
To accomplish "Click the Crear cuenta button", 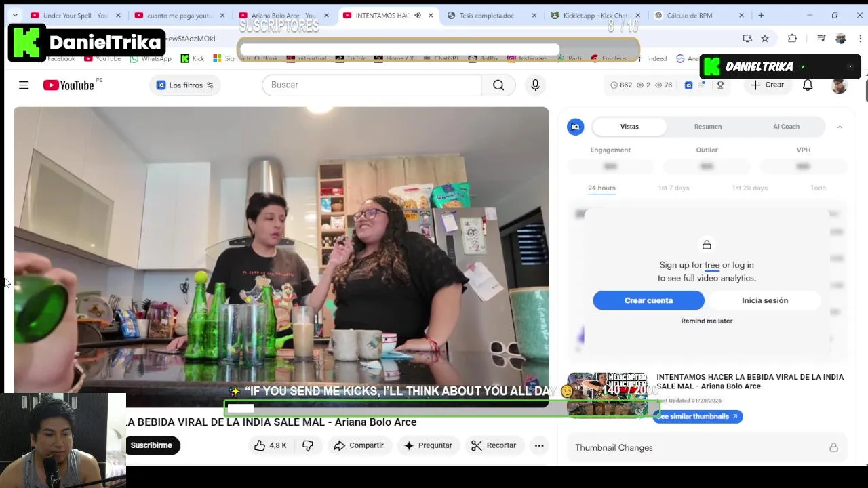I will coord(648,300).
